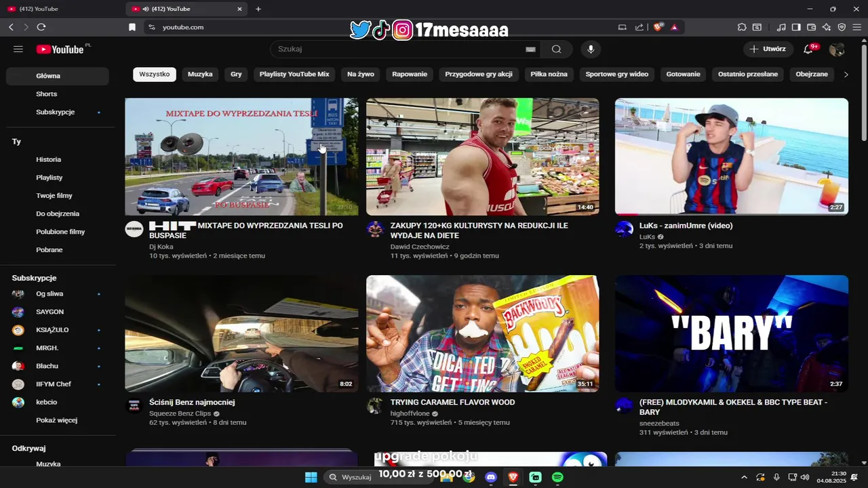Open the media control music note icon
Image resolution: width=868 pixels, height=488 pixels.
click(781, 27)
